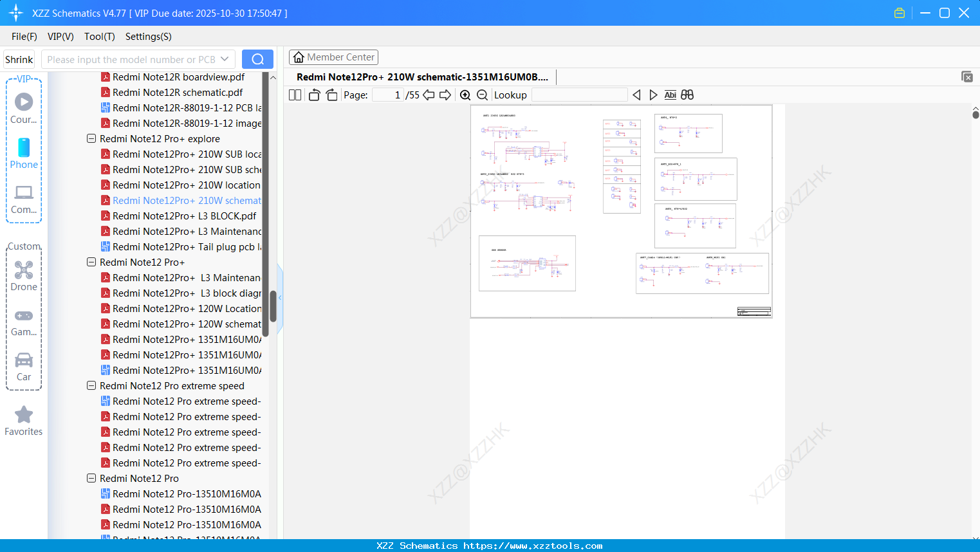Open Redmi Note12Pro+ L3 block diagram file
This screenshot has width=980, height=552.
pos(181,293)
